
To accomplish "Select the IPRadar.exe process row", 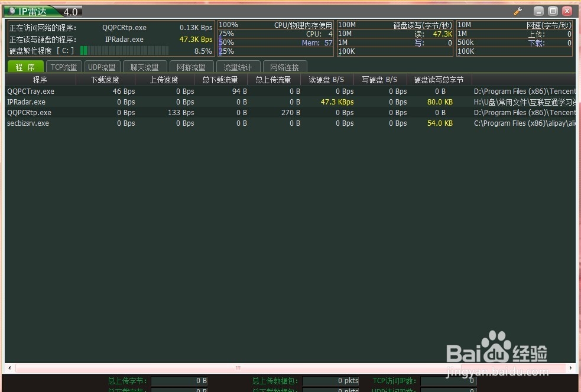I will 291,102.
